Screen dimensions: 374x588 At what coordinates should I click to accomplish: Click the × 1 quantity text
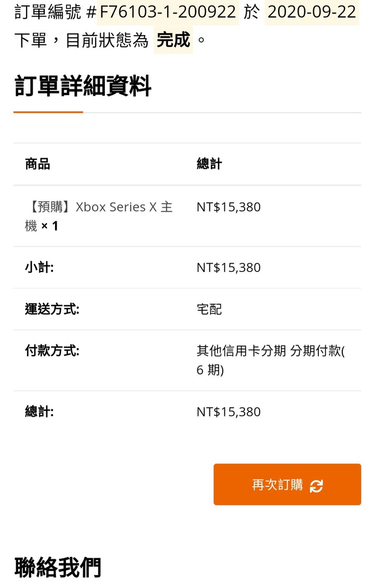(x=49, y=226)
